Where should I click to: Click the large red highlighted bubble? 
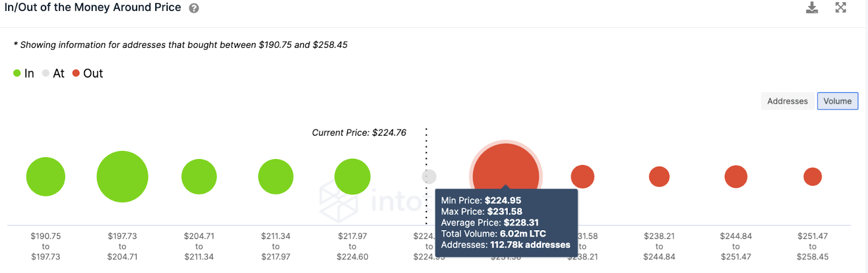[x=506, y=168]
